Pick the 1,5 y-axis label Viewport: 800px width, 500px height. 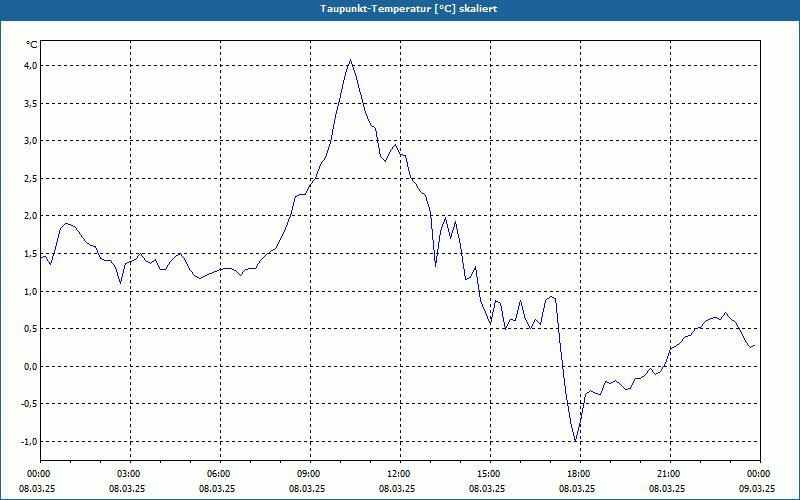click(31, 254)
